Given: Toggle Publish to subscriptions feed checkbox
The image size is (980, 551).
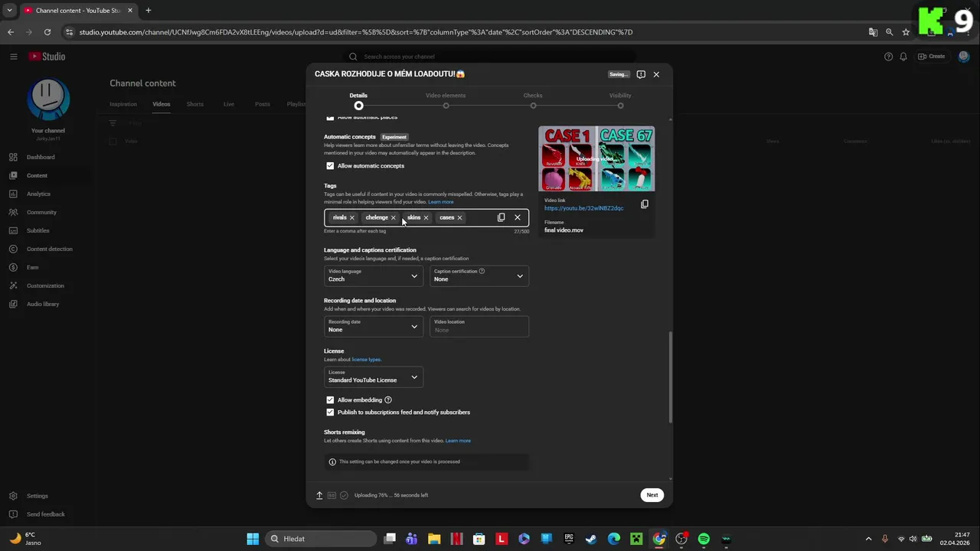Looking at the screenshot, I should (330, 412).
